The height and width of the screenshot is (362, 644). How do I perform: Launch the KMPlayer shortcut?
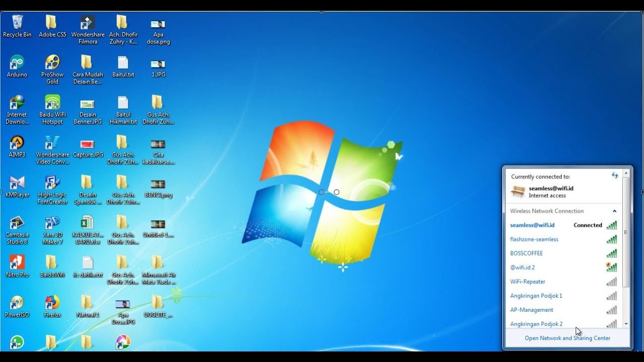click(x=17, y=187)
